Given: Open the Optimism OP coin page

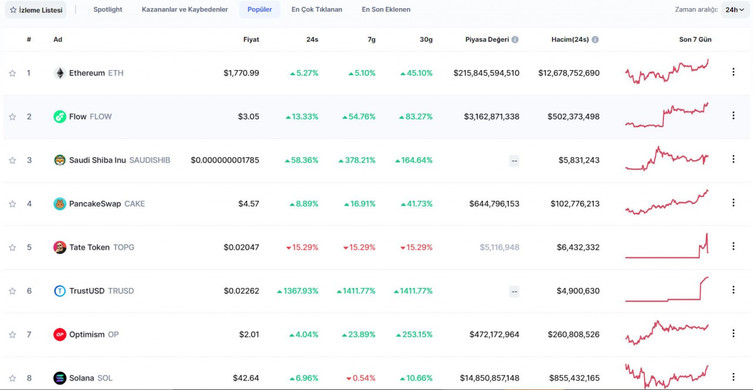Looking at the screenshot, I should (x=94, y=334).
